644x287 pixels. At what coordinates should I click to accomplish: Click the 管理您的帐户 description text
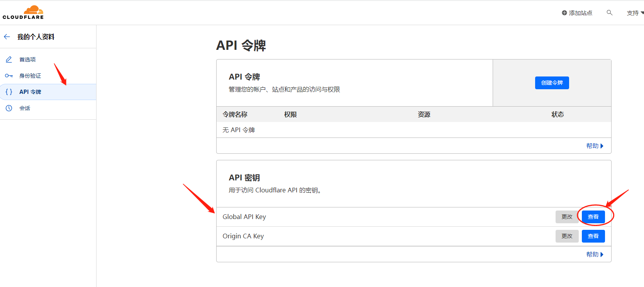[284, 90]
